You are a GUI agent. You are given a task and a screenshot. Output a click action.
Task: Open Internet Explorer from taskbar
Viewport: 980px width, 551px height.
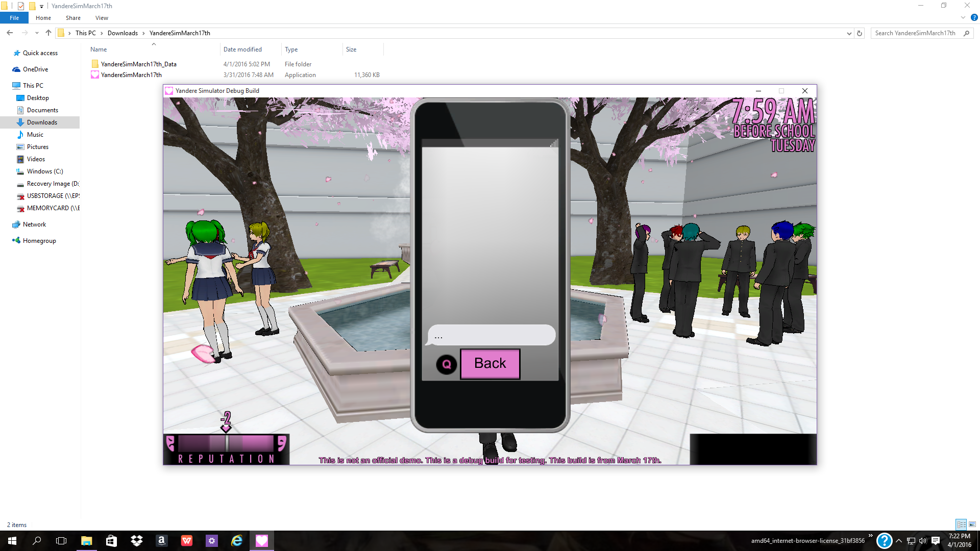[237, 541]
